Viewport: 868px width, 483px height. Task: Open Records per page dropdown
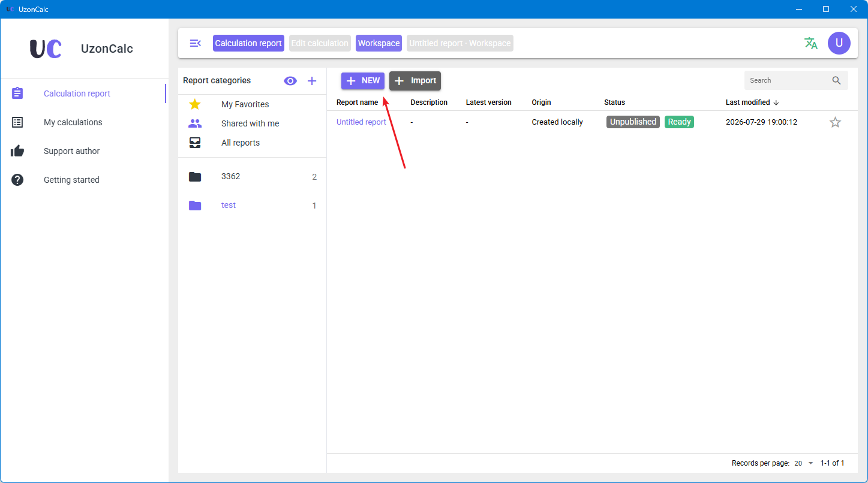(804, 463)
